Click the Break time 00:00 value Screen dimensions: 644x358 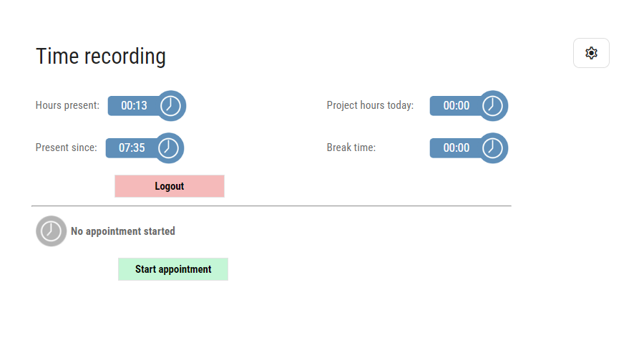click(x=457, y=148)
